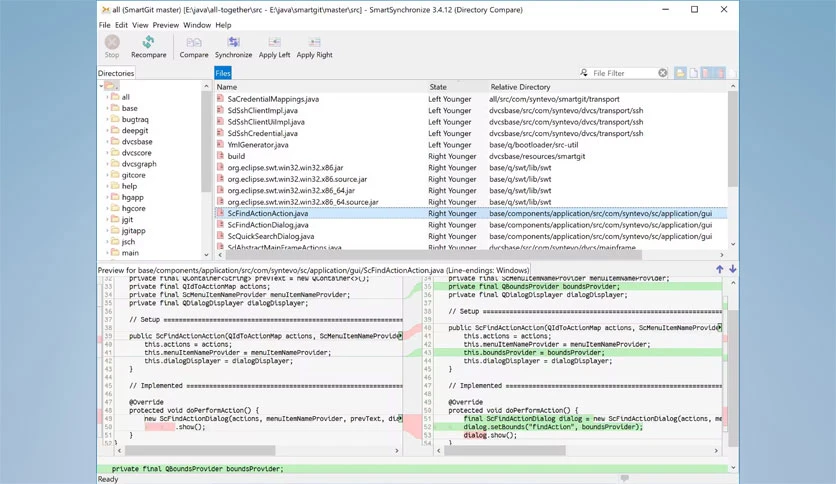Expand the all directory node
The width and height of the screenshot is (836, 484).
107,97
